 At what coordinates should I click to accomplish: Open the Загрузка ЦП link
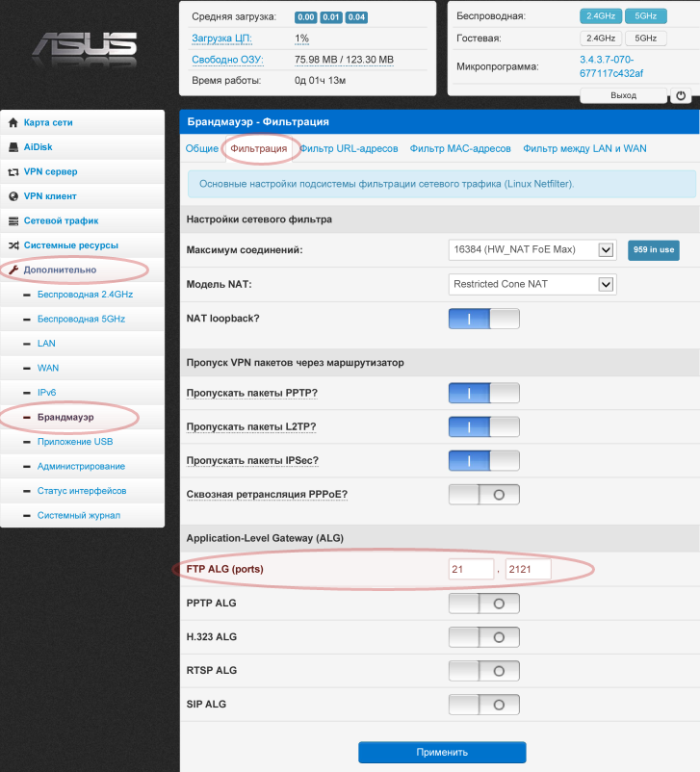[x=220, y=39]
